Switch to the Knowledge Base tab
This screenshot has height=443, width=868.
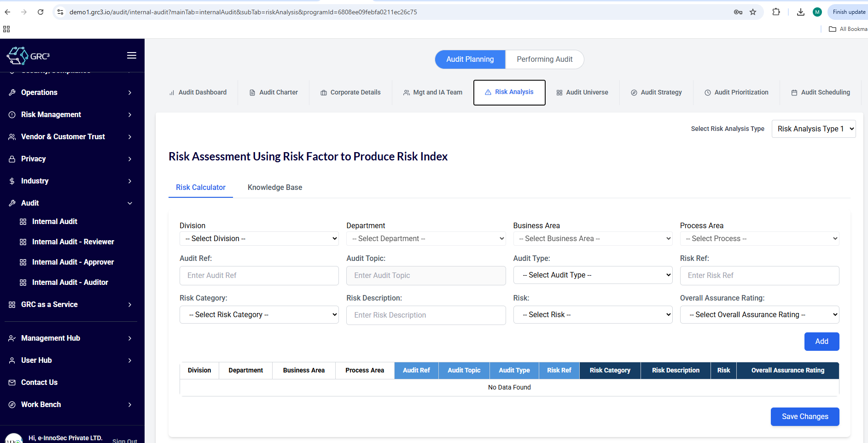tap(275, 187)
